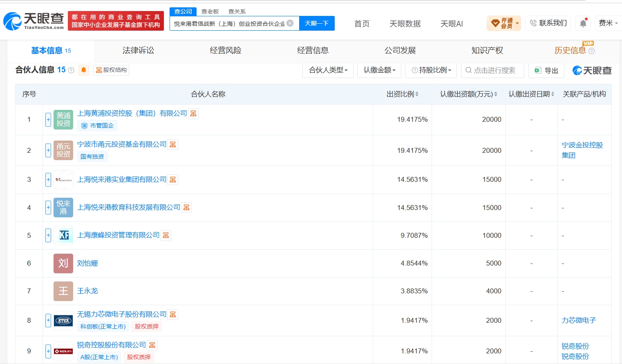Expand row 5 上海康峰投资管理 with plus
622x364 pixels.
pyautogui.click(x=48, y=235)
